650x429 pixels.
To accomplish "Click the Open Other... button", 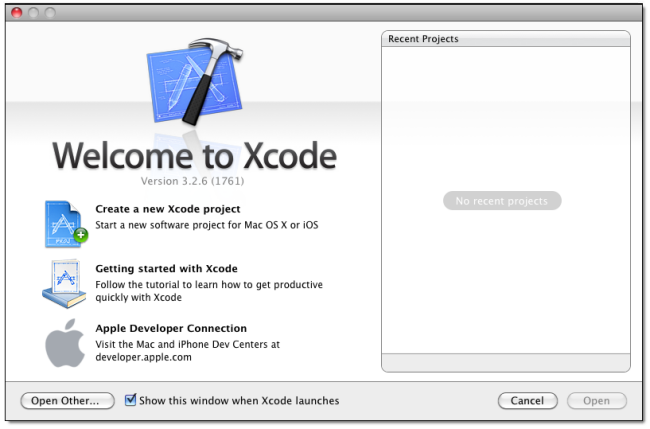I will point(68,401).
